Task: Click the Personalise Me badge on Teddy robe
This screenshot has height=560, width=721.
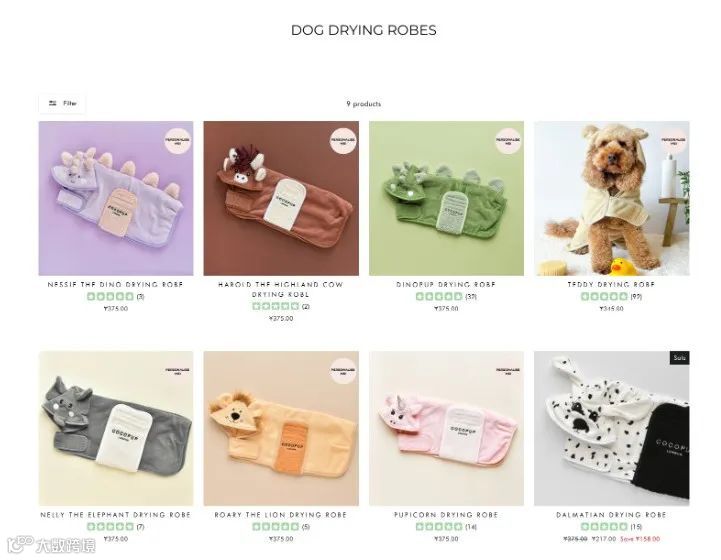Action: [674, 141]
